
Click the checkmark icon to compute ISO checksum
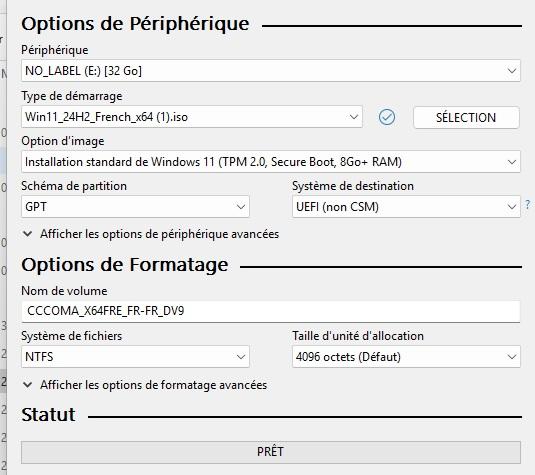pos(387,117)
